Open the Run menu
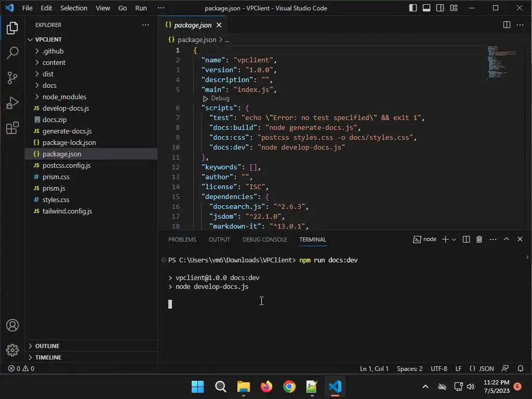The image size is (532, 399). 141,8
